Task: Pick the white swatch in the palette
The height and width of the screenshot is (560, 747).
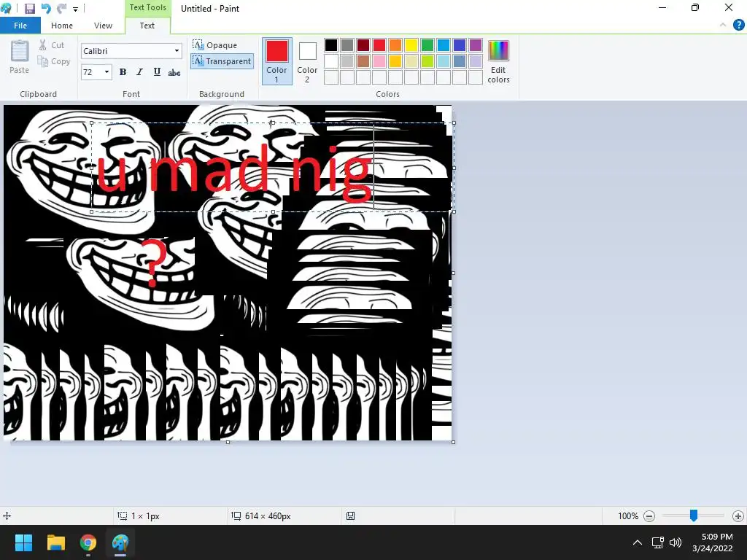Action: (331, 61)
